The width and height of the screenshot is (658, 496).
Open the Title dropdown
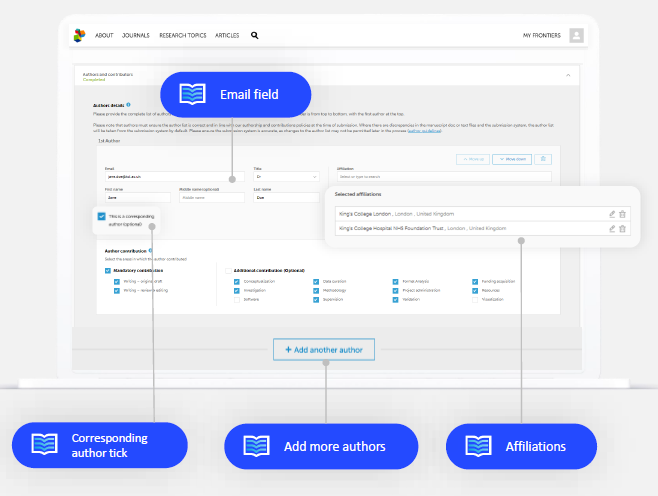click(286, 177)
